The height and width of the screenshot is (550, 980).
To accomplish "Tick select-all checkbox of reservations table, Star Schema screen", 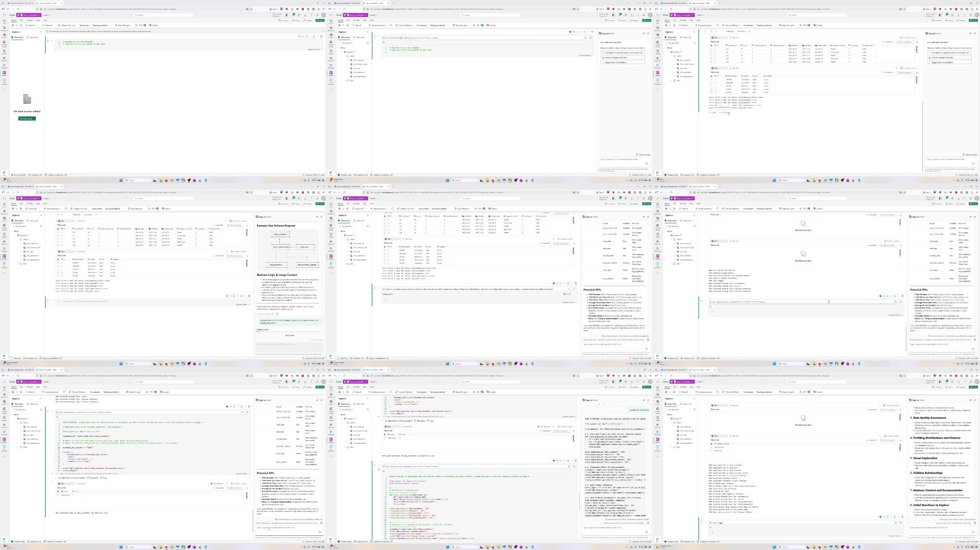I will tap(59, 228).
